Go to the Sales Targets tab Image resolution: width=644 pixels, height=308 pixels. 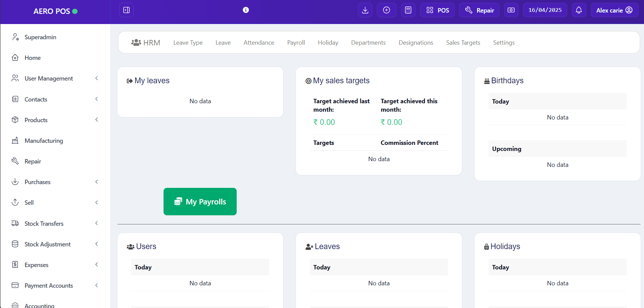pos(463,43)
